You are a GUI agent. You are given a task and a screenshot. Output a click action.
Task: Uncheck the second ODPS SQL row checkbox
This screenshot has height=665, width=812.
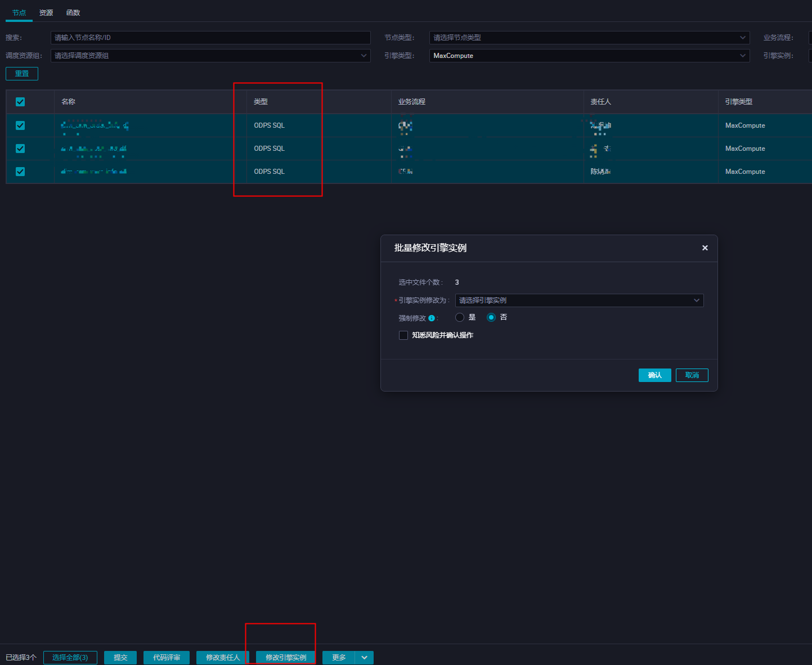20,149
